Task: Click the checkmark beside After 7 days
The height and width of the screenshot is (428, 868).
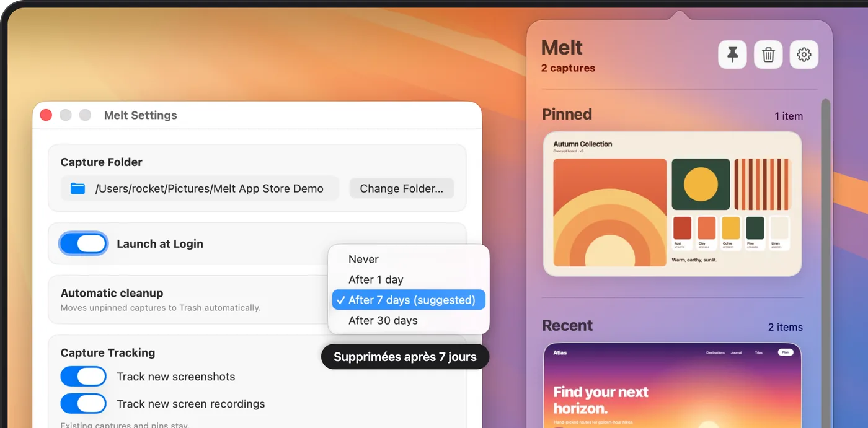Action: 340,300
